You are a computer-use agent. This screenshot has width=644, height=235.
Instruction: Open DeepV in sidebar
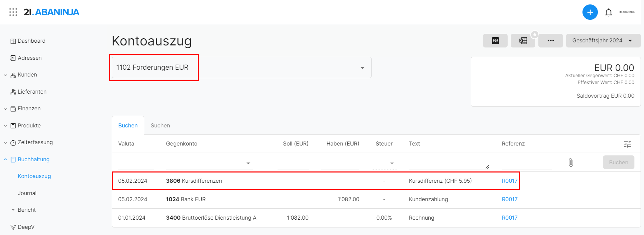[x=23, y=227]
